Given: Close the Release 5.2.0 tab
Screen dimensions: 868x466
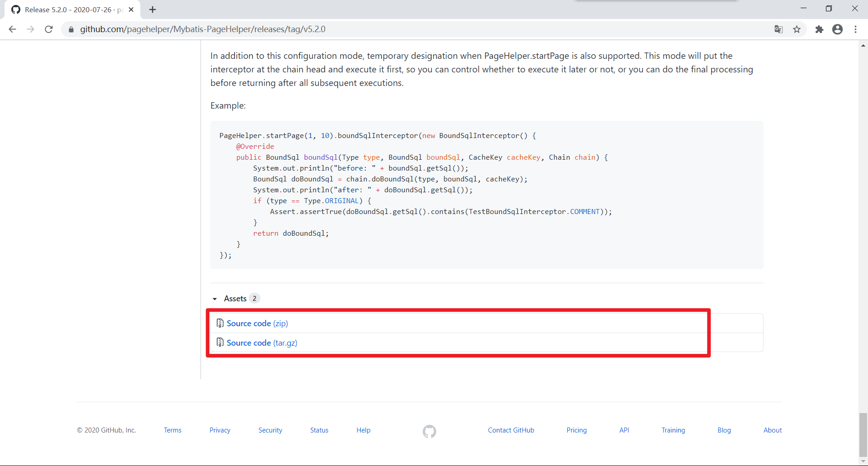Looking at the screenshot, I should tap(131, 10).
